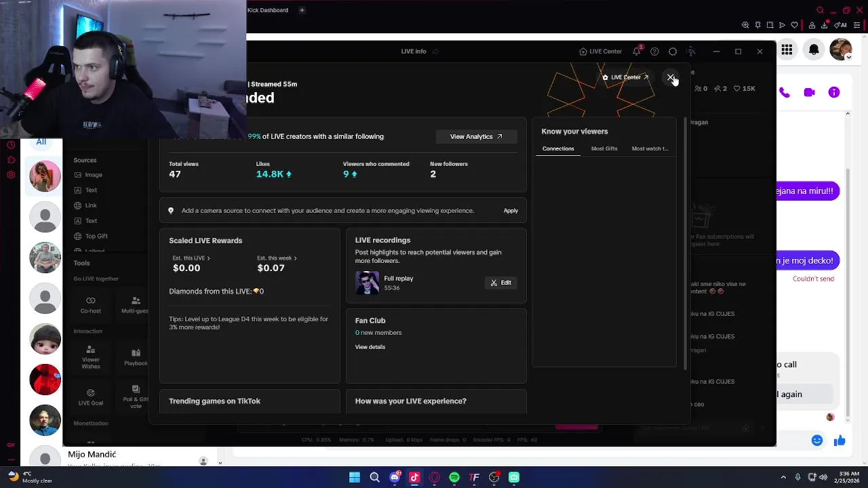Add an Image source

tap(88, 175)
